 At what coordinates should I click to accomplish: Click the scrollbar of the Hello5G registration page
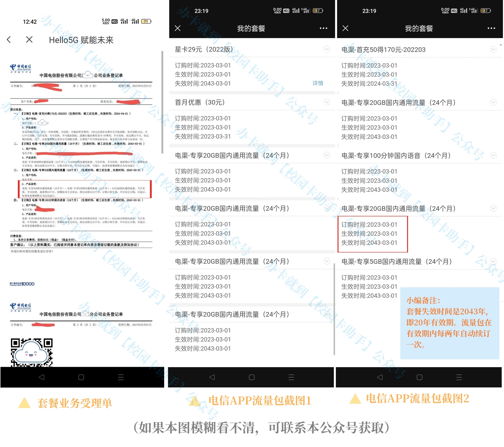tap(162, 102)
